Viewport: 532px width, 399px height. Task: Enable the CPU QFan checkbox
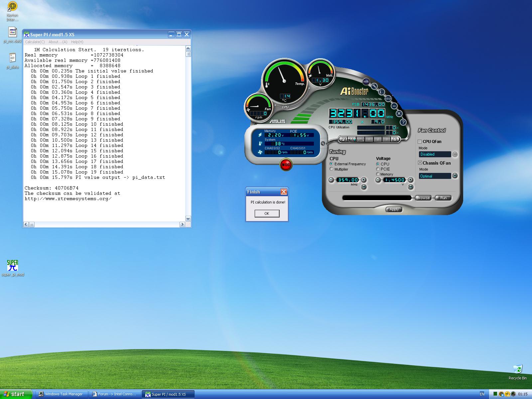pyautogui.click(x=420, y=142)
